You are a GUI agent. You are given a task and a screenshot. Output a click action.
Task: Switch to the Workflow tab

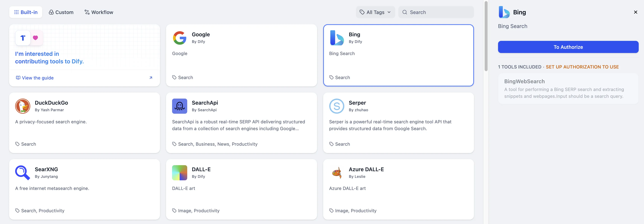click(x=99, y=12)
